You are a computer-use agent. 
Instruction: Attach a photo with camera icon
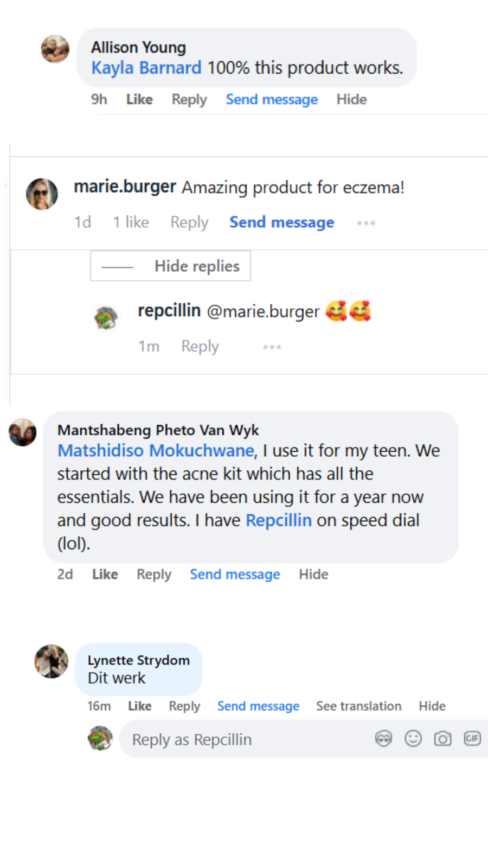(x=442, y=739)
